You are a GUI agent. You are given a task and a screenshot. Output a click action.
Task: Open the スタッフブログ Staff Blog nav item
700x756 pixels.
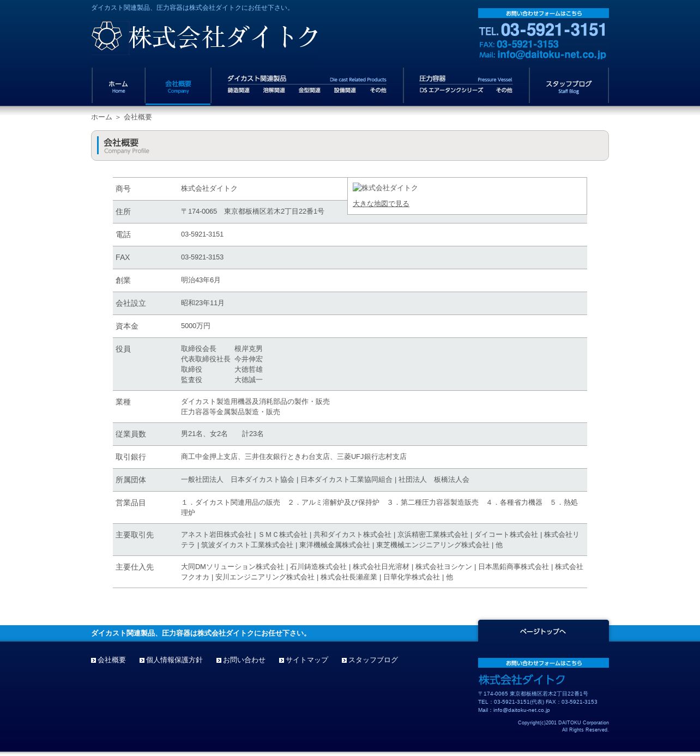point(569,86)
